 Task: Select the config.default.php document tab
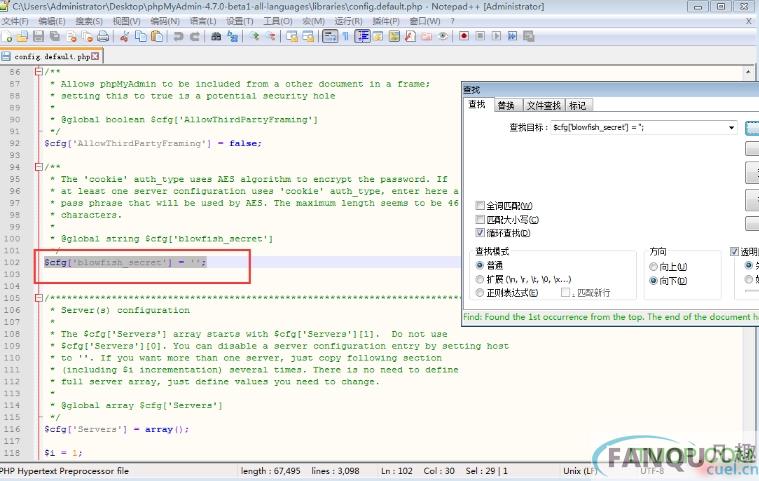pos(52,57)
